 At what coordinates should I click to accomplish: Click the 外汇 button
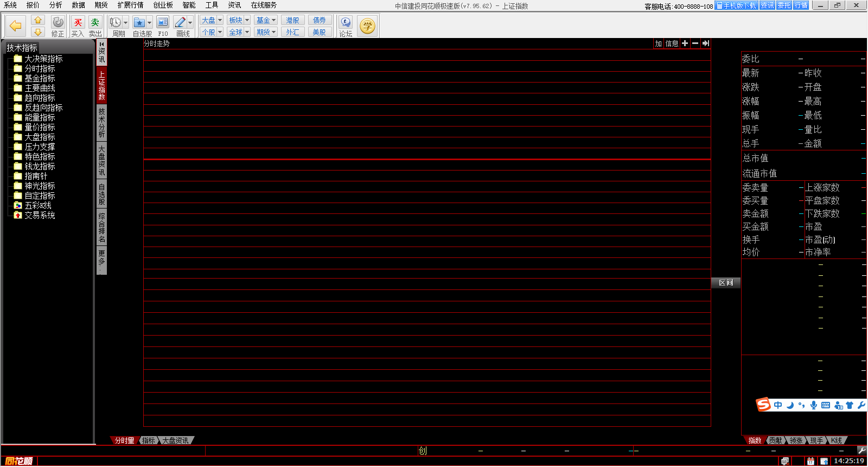coord(293,32)
